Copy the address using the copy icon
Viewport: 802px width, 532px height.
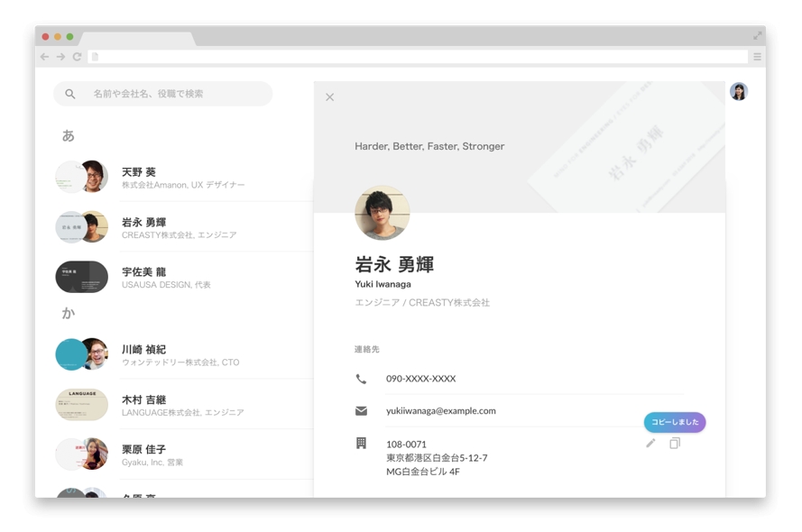coord(675,443)
